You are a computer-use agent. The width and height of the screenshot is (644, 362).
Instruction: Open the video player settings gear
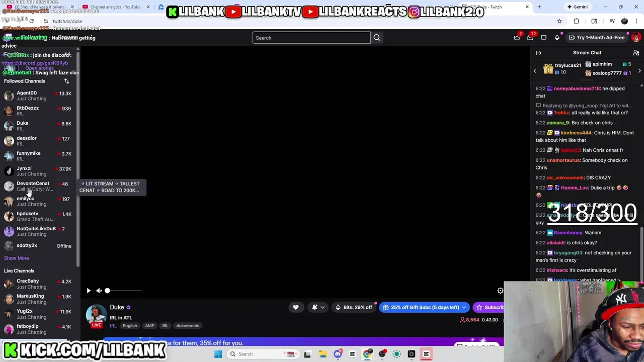tap(500, 291)
